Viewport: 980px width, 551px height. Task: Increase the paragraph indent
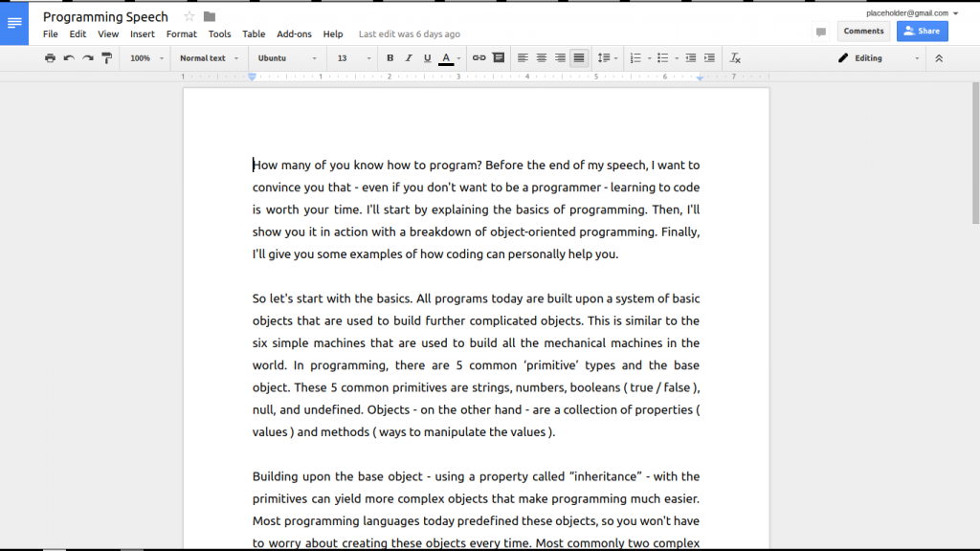(x=709, y=58)
